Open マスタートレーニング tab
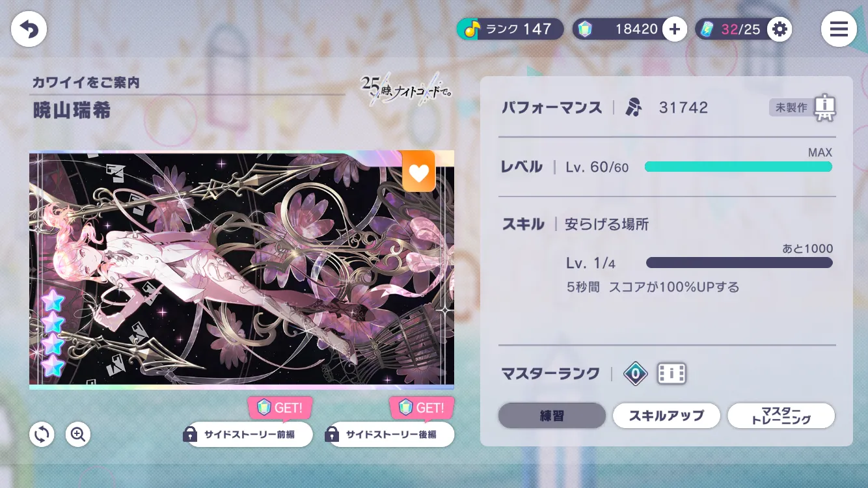This screenshot has width=868, height=488. [x=781, y=416]
